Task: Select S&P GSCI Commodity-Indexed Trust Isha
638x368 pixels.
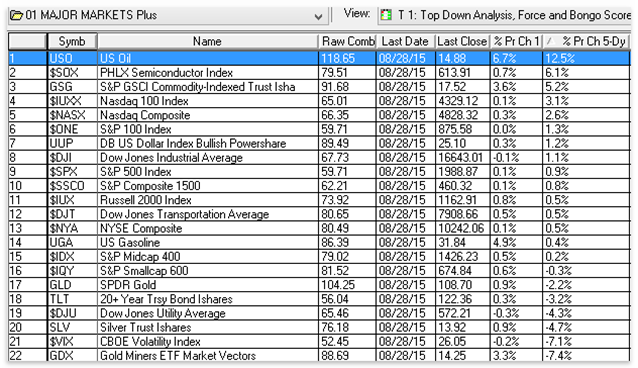Action: (208, 87)
